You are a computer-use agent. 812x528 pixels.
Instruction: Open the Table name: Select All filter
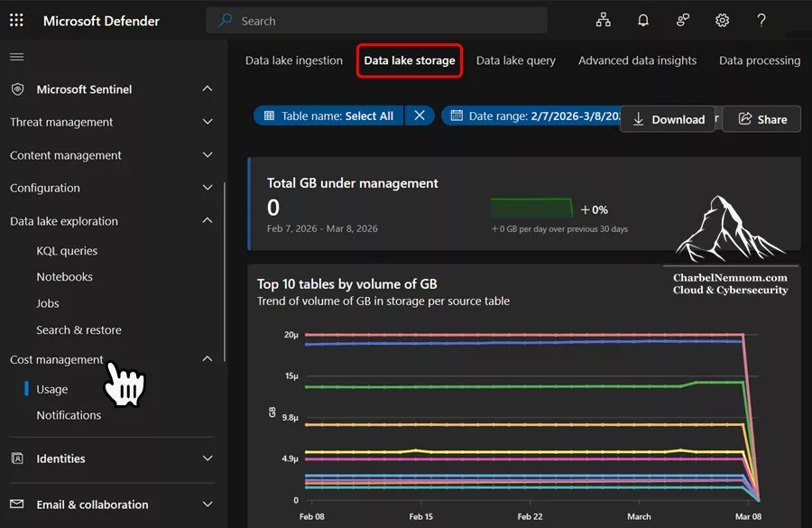point(328,116)
